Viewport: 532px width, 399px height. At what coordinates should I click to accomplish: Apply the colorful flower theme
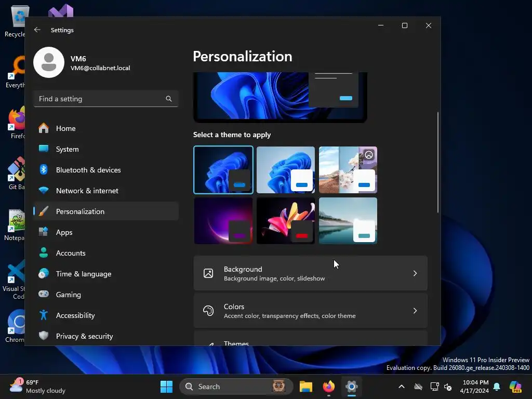[x=286, y=220]
